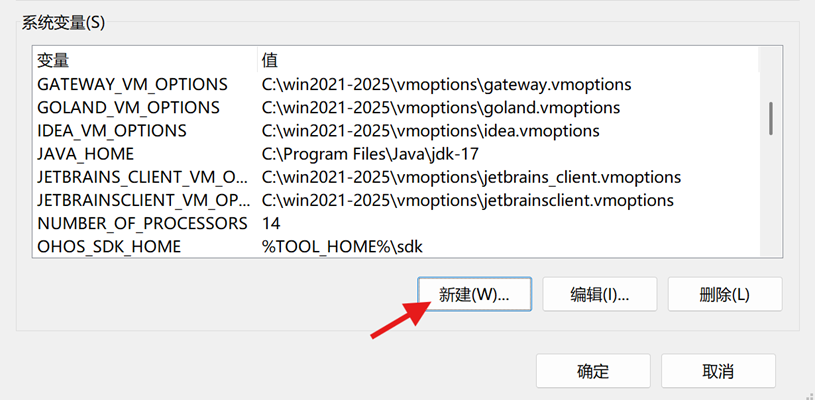Image resolution: width=815 pixels, height=400 pixels.
Task: Open the 编辑(I)... button
Action: [600, 294]
